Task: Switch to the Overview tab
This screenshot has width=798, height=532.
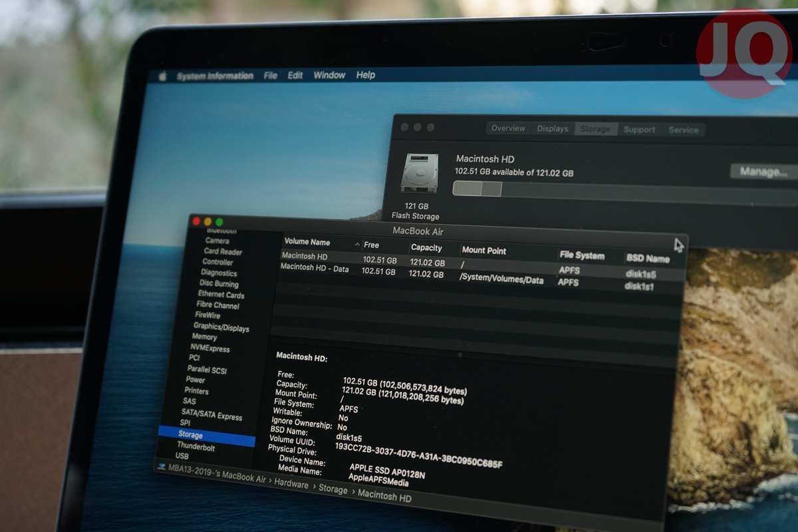Action: coord(508,128)
